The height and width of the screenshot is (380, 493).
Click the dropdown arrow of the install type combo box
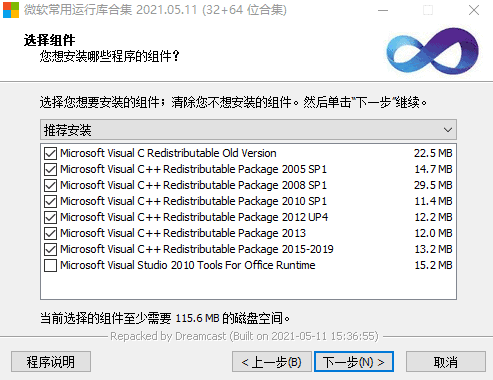[448, 130]
